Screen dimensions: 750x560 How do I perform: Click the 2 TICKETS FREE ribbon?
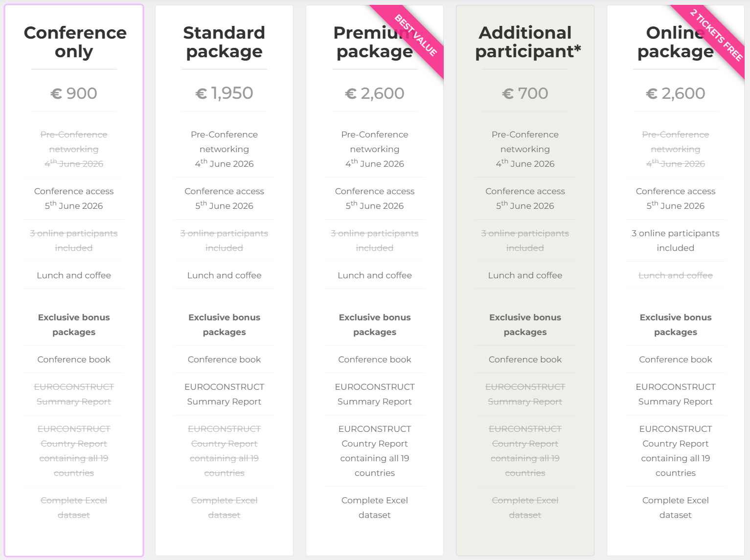pos(716,35)
